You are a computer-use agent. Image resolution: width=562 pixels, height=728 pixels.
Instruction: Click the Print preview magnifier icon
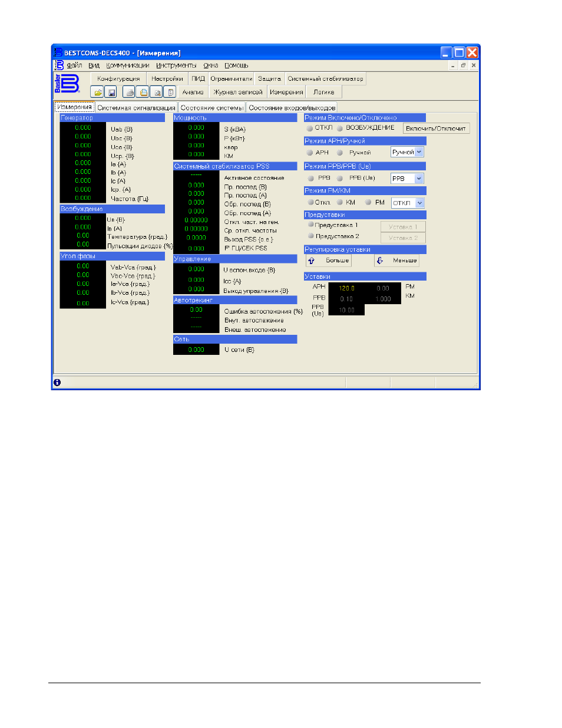(x=157, y=93)
